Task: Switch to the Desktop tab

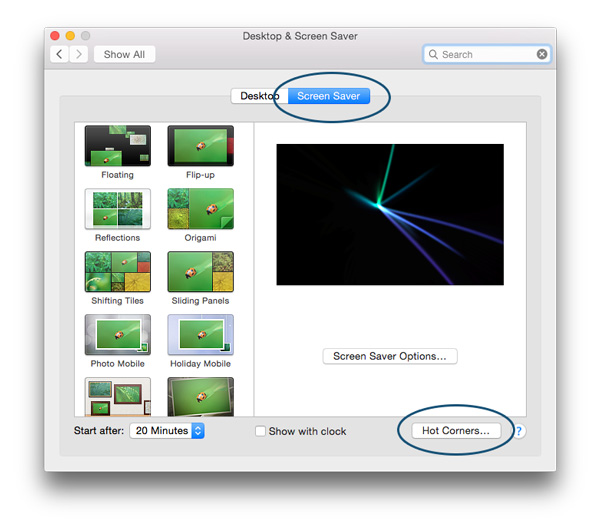Action: coord(259,96)
